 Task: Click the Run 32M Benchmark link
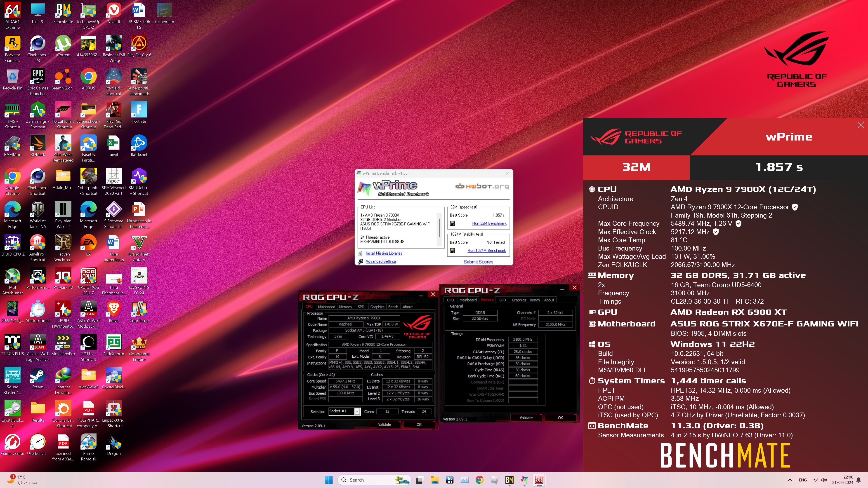point(489,223)
